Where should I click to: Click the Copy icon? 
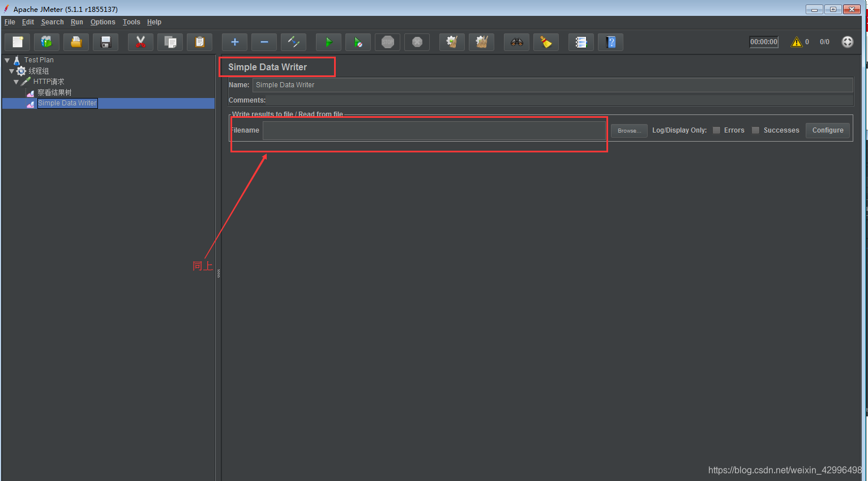coord(170,42)
